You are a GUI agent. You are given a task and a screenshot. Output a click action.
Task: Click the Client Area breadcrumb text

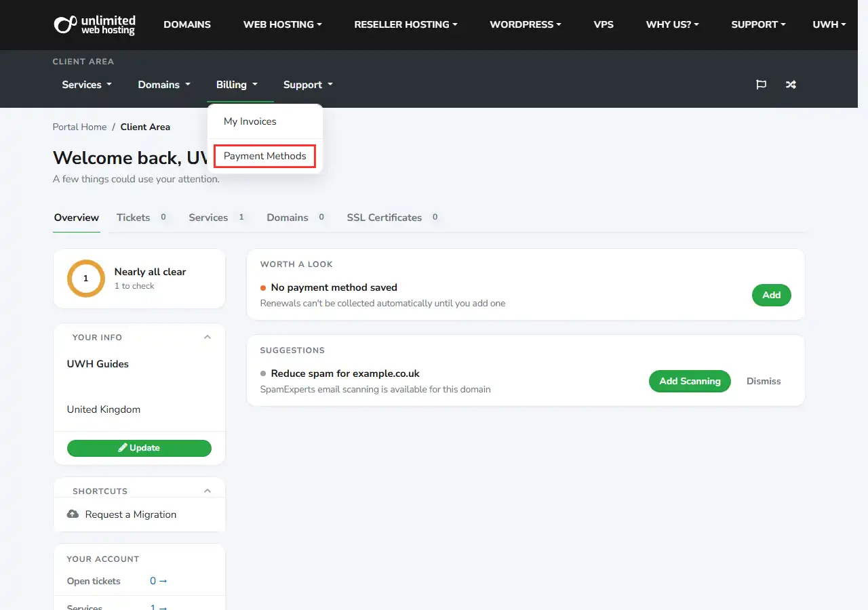tap(145, 127)
